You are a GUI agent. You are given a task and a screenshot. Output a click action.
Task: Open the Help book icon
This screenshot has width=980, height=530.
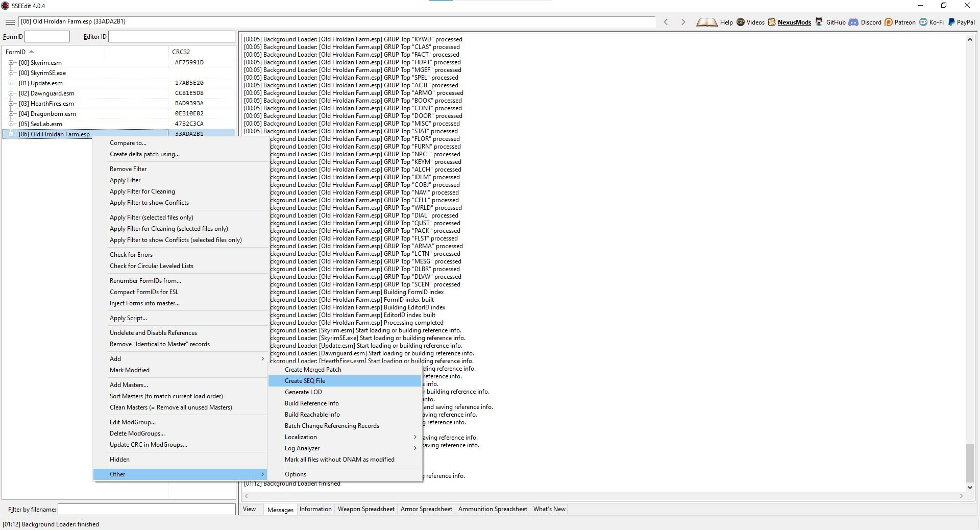tap(707, 22)
